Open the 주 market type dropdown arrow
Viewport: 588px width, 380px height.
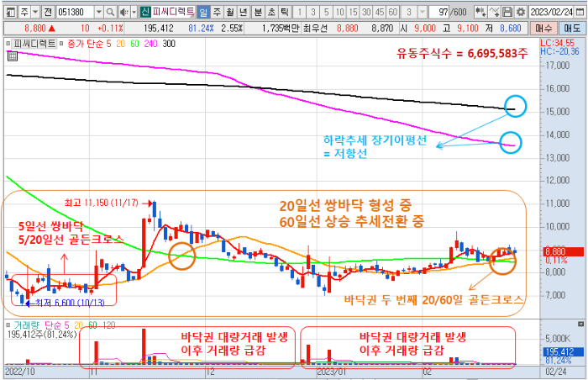[35, 13]
